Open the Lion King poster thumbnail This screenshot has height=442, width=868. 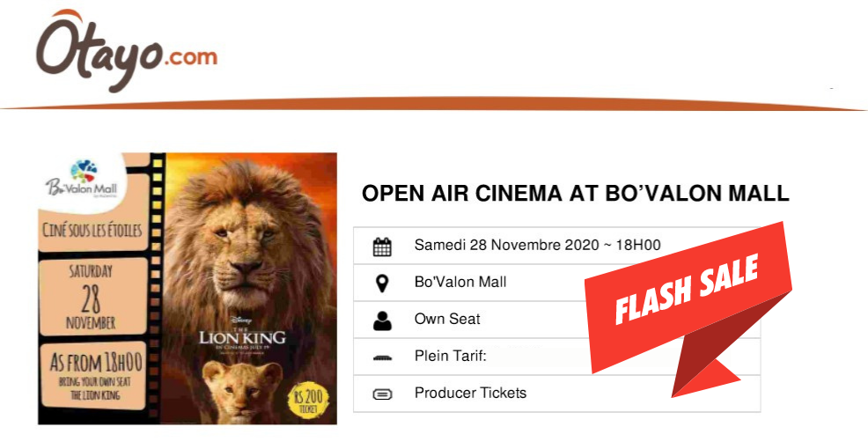coord(188,289)
